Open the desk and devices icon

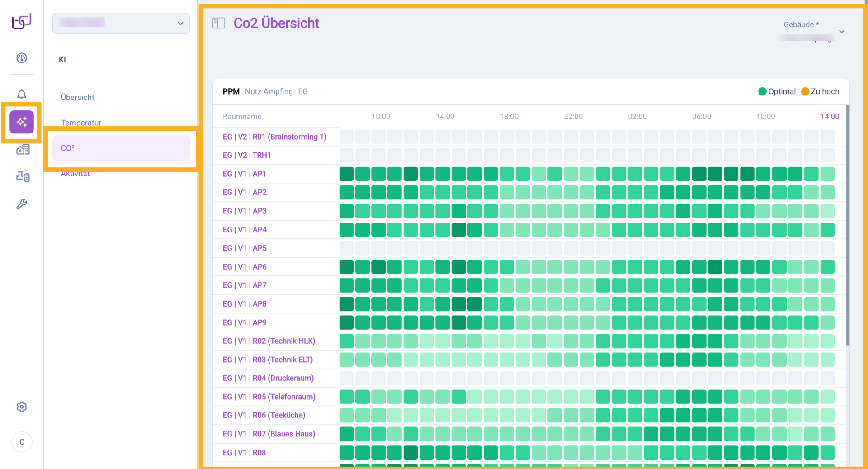tap(23, 177)
